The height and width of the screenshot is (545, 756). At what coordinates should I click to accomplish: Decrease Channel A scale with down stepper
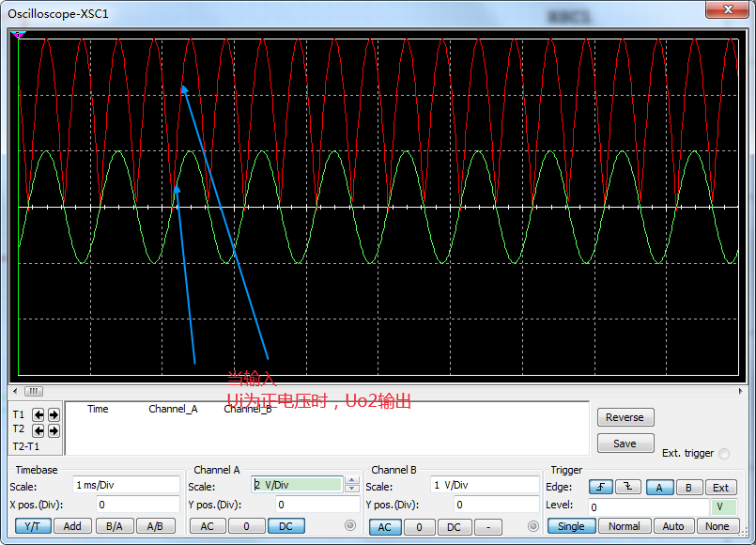pyautogui.click(x=352, y=490)
